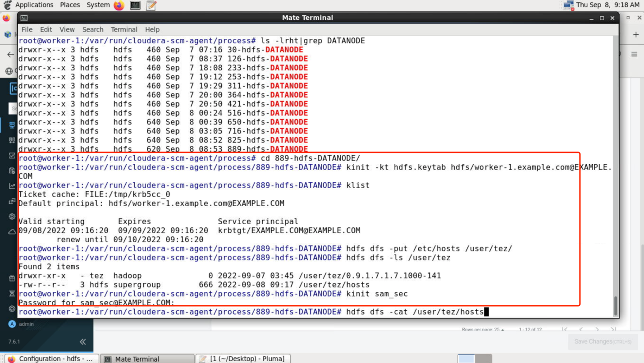Go back in the Firefox window

[x=10, y=55]
